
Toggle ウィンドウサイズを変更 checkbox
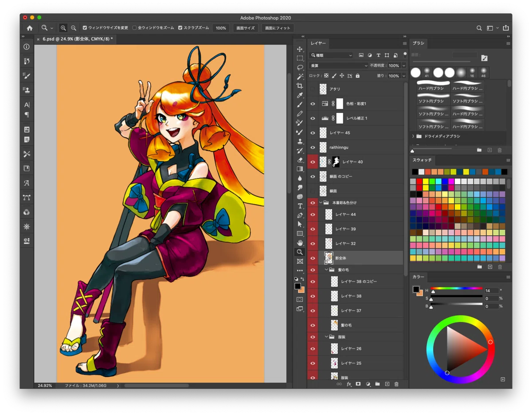(85, 28)
